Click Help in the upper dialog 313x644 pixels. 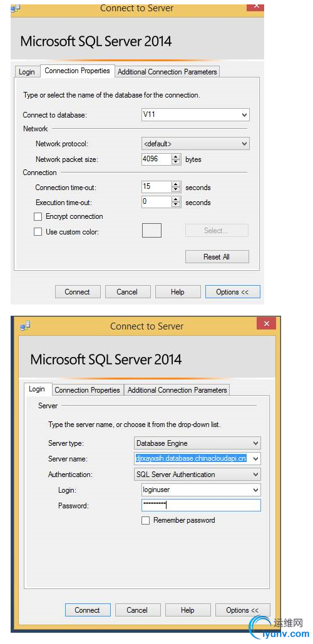177,292
